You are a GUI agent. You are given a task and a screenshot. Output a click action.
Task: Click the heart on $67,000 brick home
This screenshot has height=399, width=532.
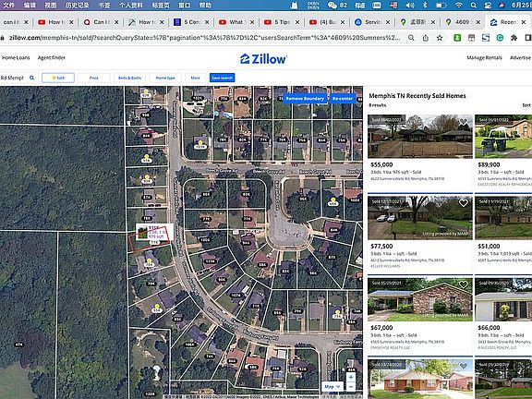pyautogui.click(x=463, y=284)
